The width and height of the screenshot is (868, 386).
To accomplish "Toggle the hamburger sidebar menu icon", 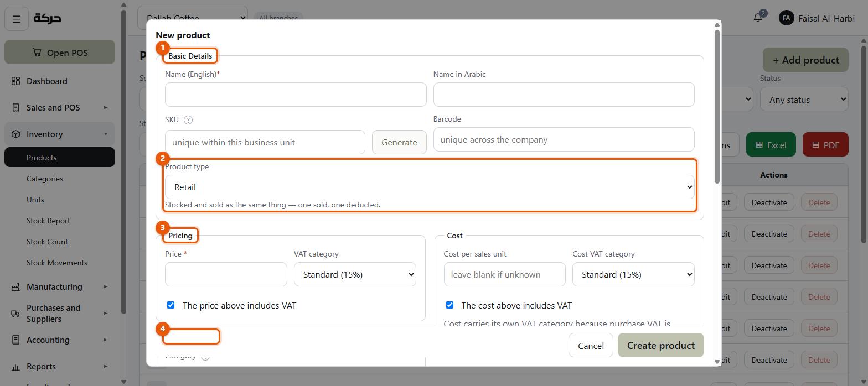I will coord(17,19).
